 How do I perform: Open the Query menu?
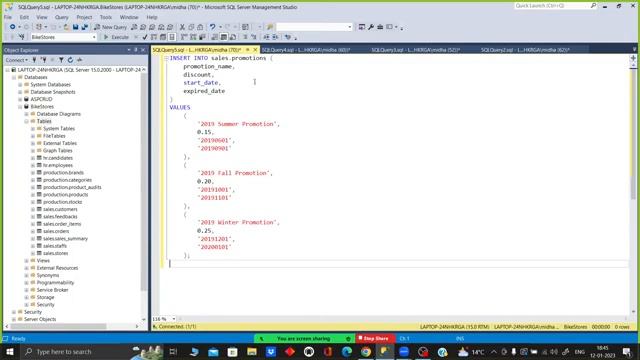[x=62, y=17]
